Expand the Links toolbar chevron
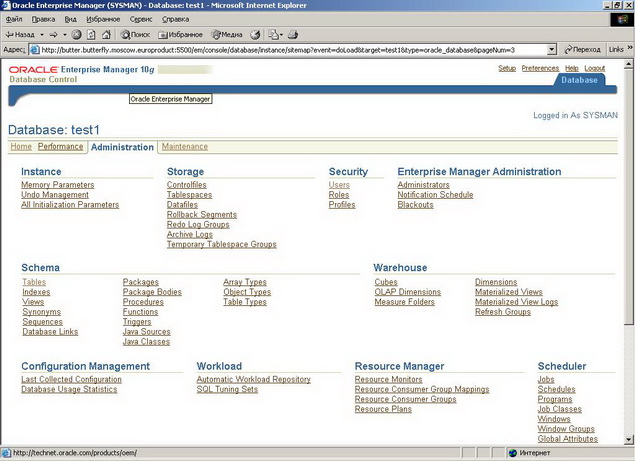Screen dimensions: 635x461 [x=630, y=48]
